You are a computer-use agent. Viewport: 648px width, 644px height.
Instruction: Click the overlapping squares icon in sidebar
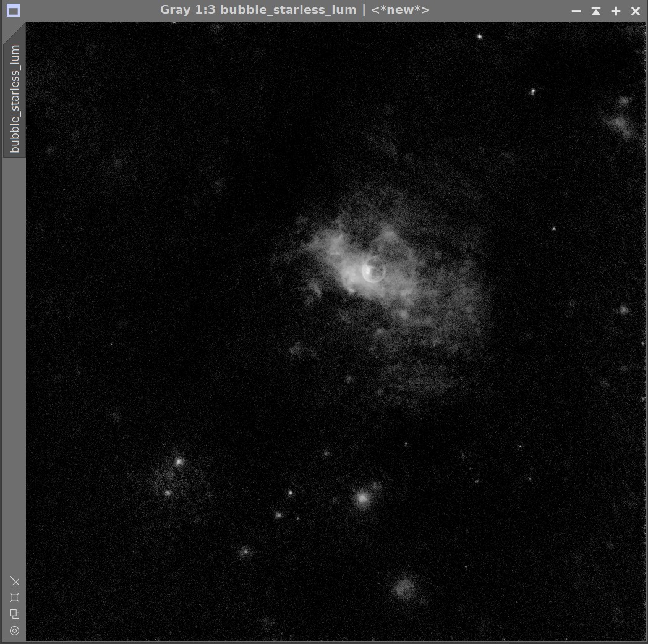click(14, 614)
